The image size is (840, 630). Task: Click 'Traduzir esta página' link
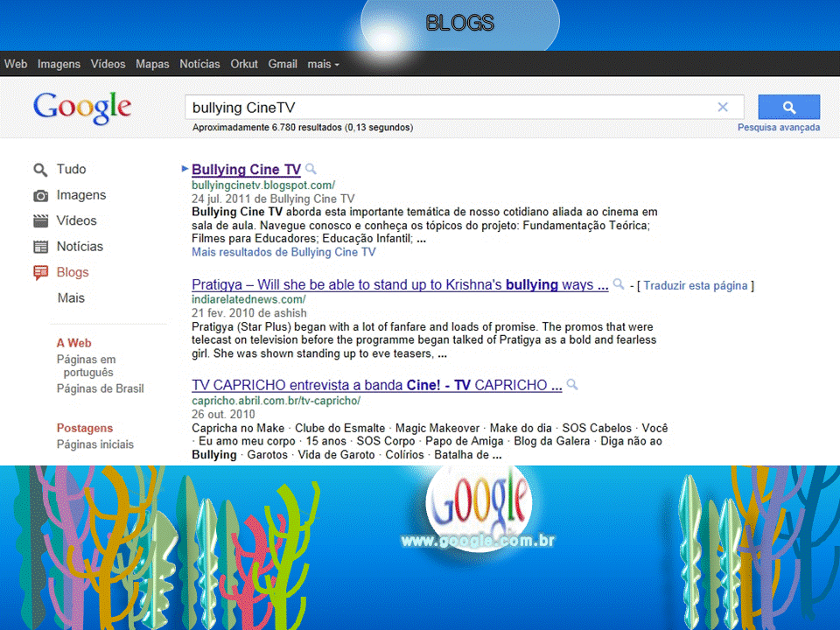click(696, 285)
